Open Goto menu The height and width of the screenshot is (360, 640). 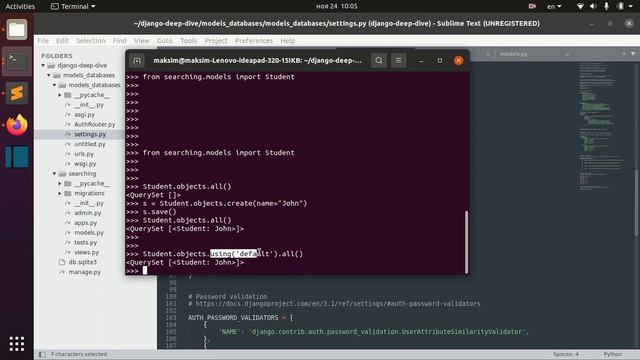[164, 40]
